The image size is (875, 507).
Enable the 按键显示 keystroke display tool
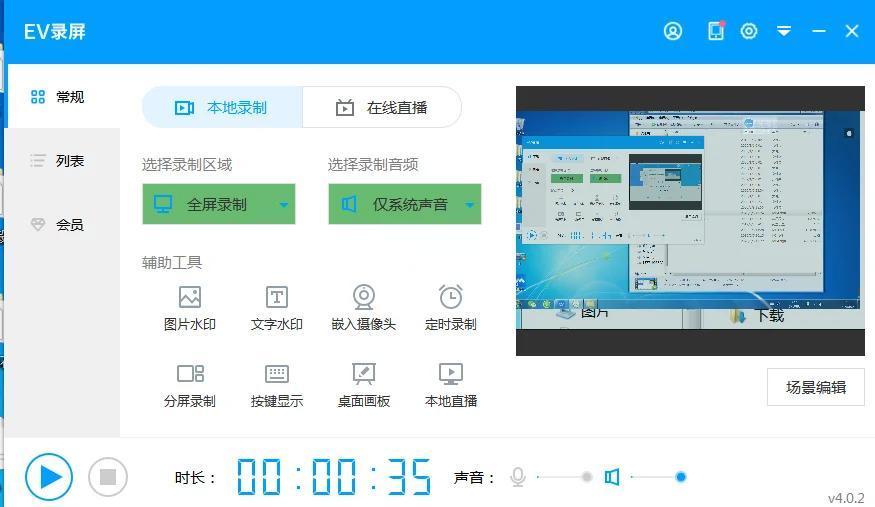coord(276,374)
